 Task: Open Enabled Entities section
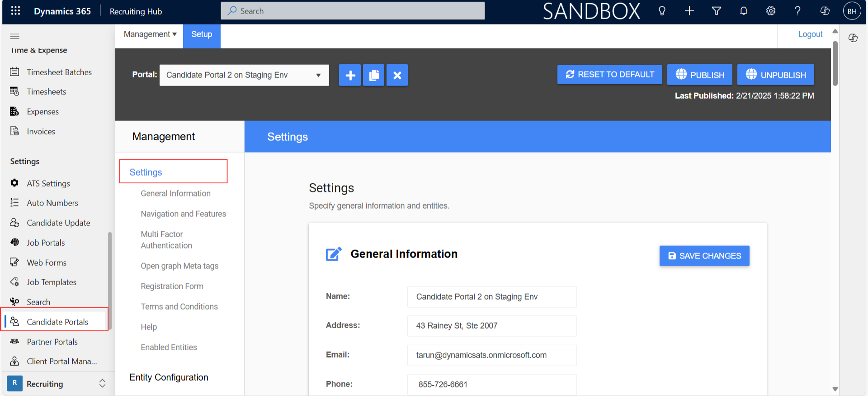pos(169,347)
